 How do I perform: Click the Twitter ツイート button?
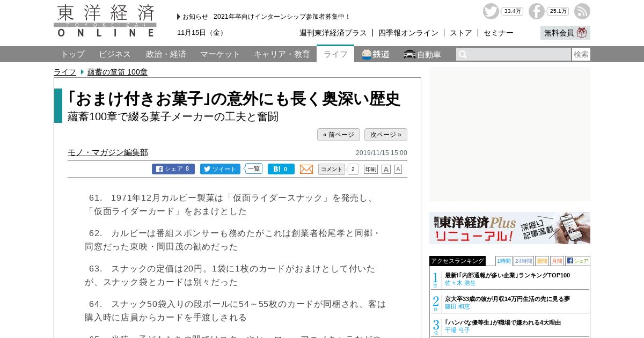click(220, 169)
